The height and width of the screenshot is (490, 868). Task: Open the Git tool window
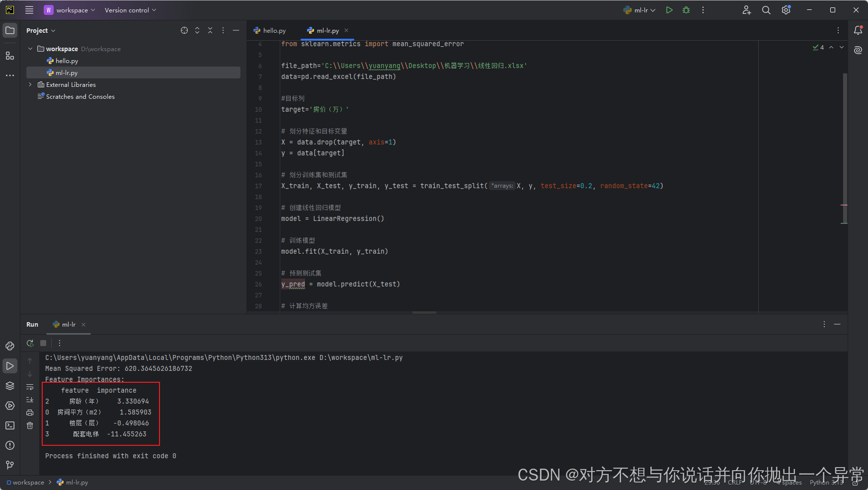click(10, 465)
